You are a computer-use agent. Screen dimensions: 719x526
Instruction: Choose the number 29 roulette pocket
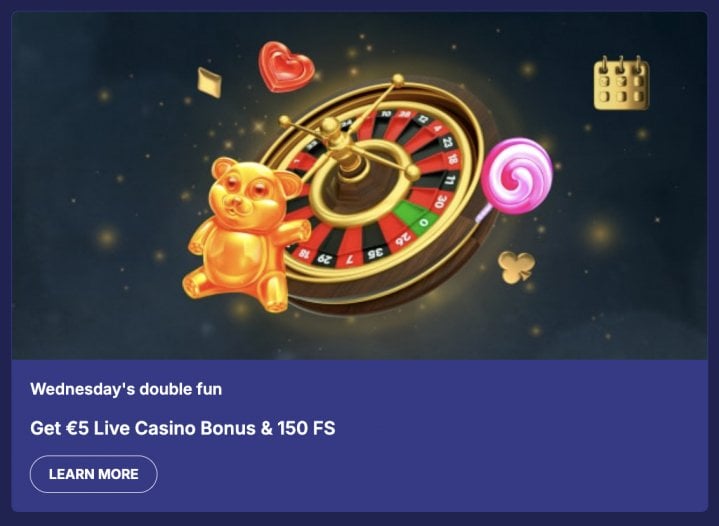[324, 259]
